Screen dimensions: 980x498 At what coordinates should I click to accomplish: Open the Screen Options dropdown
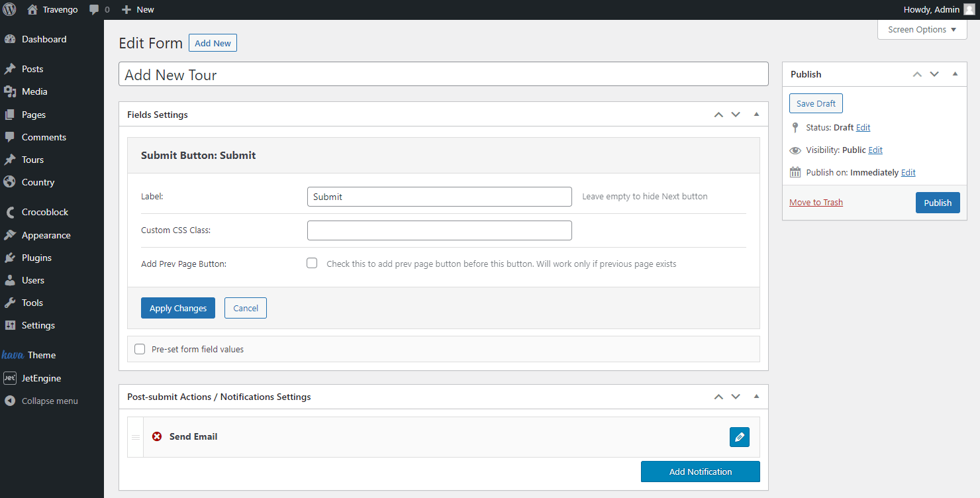click(x=922, y=29)
